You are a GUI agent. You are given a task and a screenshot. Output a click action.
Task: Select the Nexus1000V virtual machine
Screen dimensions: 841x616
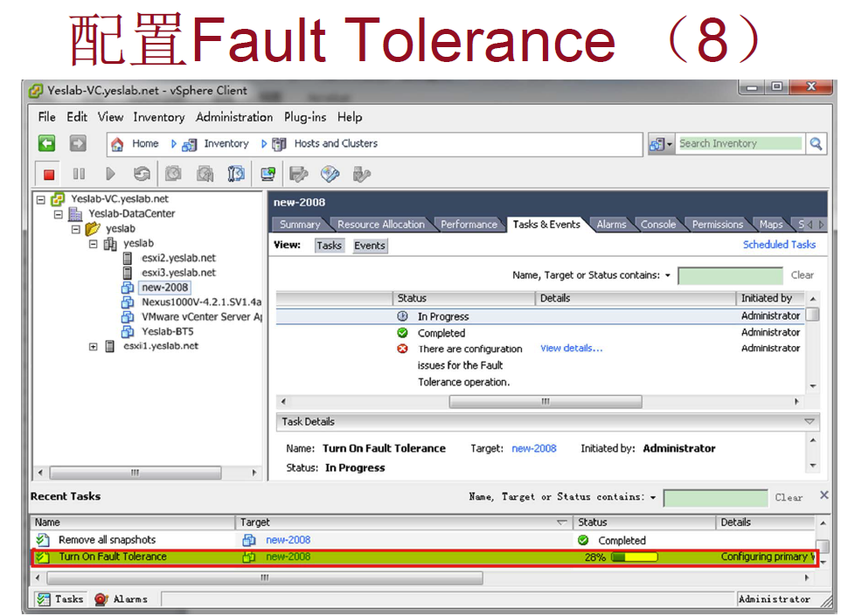tap(201, 301)
